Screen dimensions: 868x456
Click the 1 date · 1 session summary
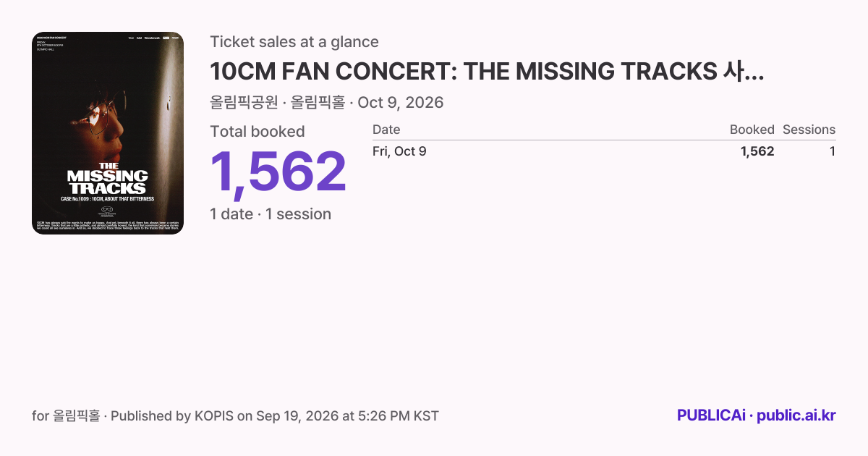click(271, 214)
